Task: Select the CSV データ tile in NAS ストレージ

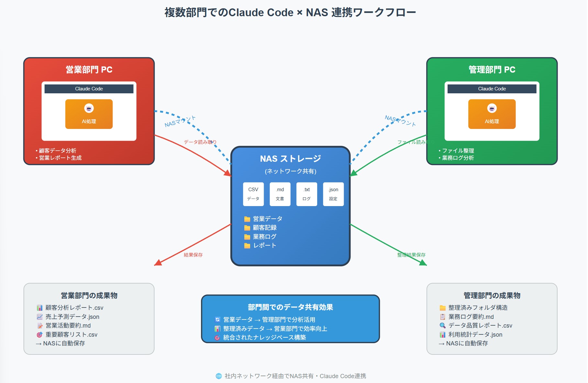Action: point(253,194)
